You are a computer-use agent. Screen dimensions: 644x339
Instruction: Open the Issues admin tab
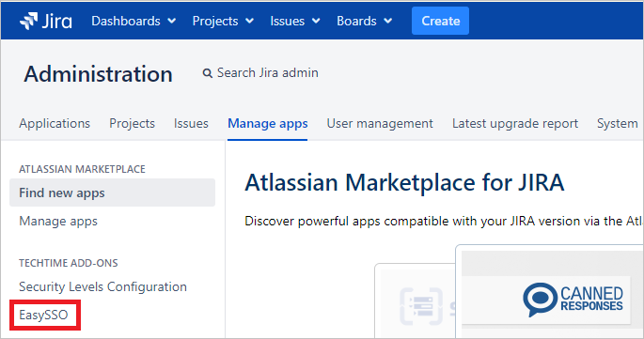click(191, 124)
